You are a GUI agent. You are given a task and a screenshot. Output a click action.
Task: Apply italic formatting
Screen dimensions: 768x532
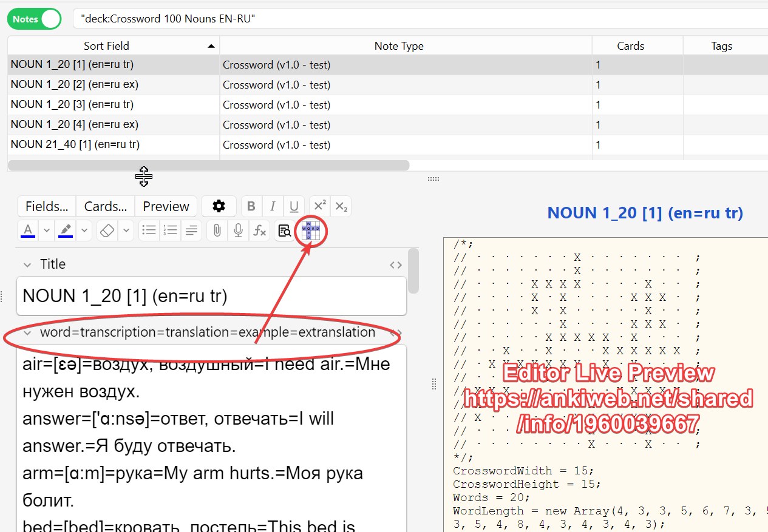coord(273,206)
